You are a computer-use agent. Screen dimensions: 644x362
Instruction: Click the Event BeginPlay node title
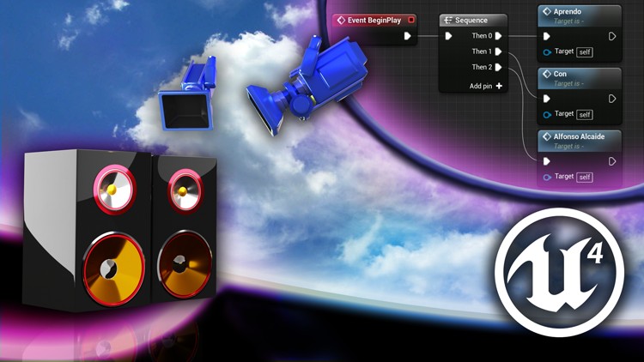point(375,20)
